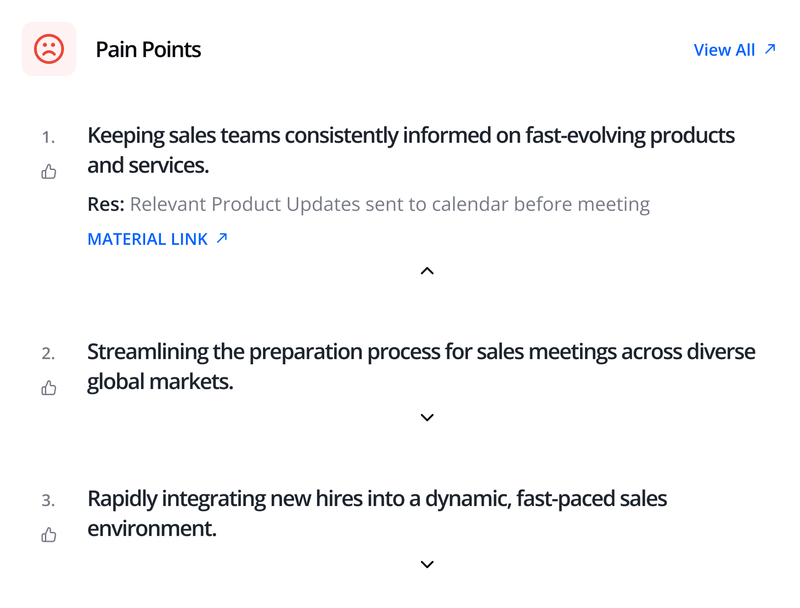Screen dimensions: 800x608
Task: Click the number 1 list marker
Action: point(48,137)
